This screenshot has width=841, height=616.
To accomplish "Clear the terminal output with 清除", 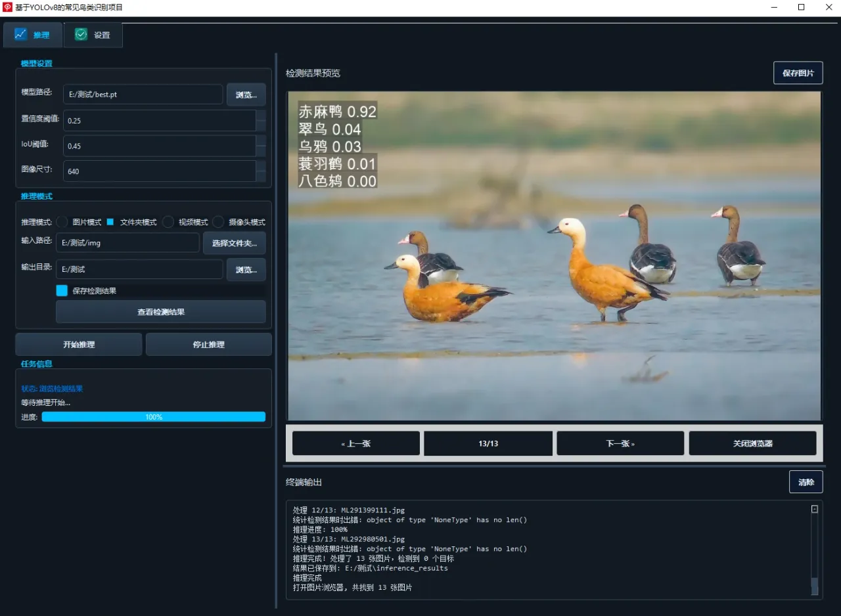I will pyautogui.click(x=806, y=482).
